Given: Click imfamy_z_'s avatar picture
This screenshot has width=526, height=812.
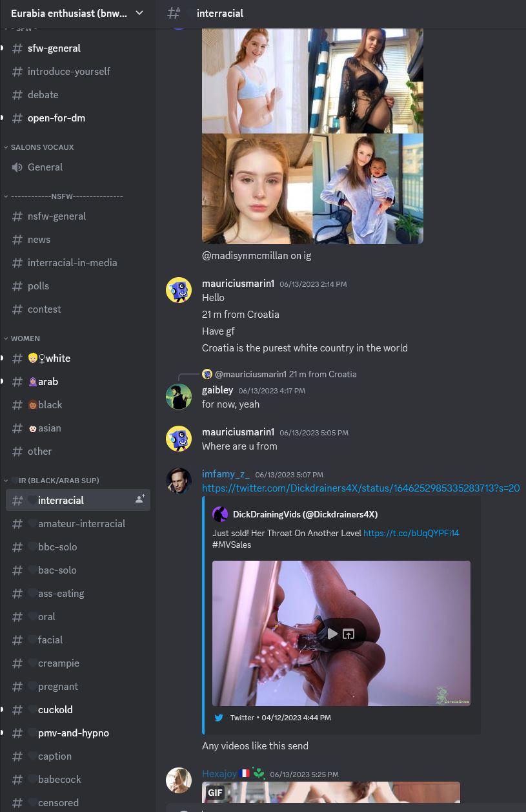Looking at the screenshot, I should point(179,481).
